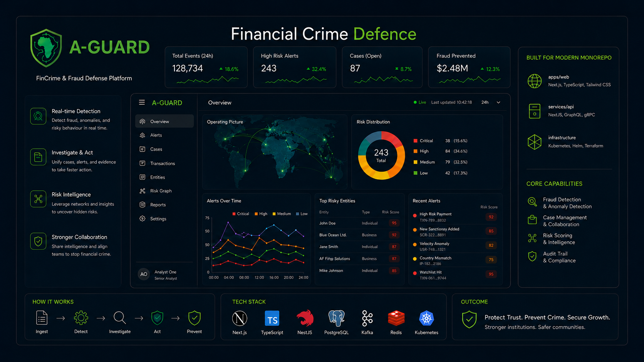Open the Watchlist Hit alert
644x362 pixels.
pyautogui.click(x=455, y=275)
